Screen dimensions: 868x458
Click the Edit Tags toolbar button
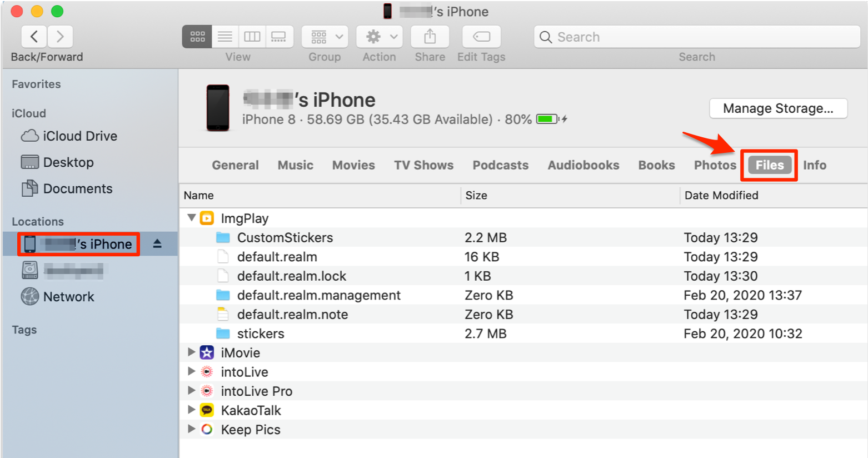481,37
